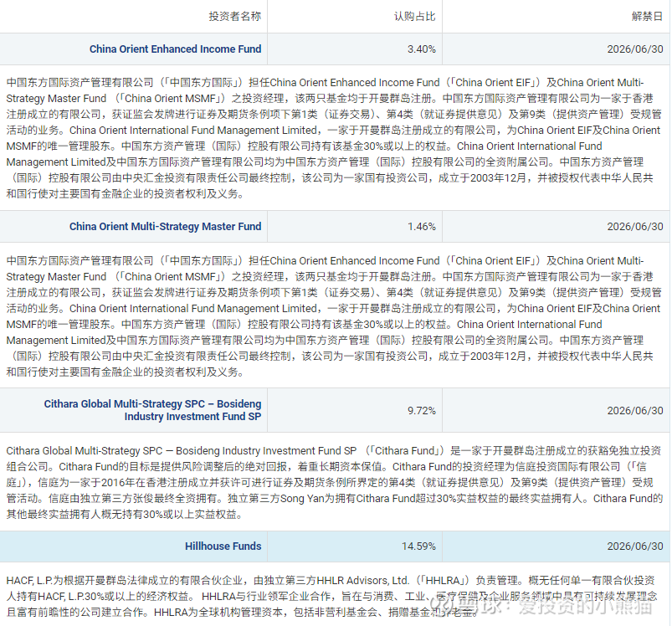The width and height of the screenshot is (672, 626).
Task: Select the 解禁日 column header
Action: pos(647,16)
